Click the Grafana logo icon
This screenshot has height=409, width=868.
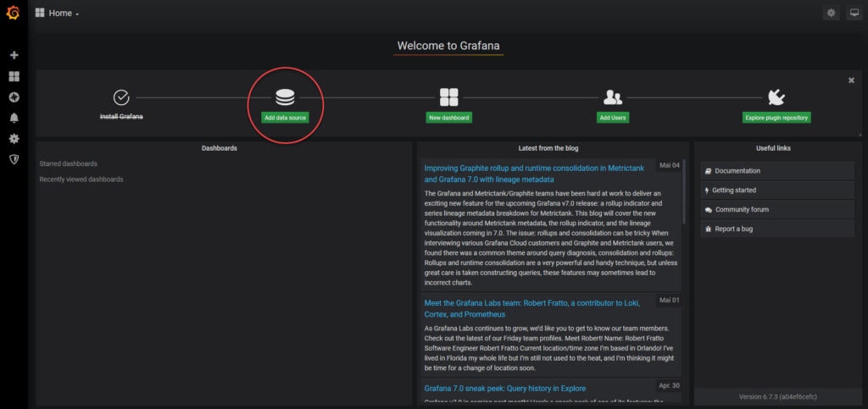[14, 13]
